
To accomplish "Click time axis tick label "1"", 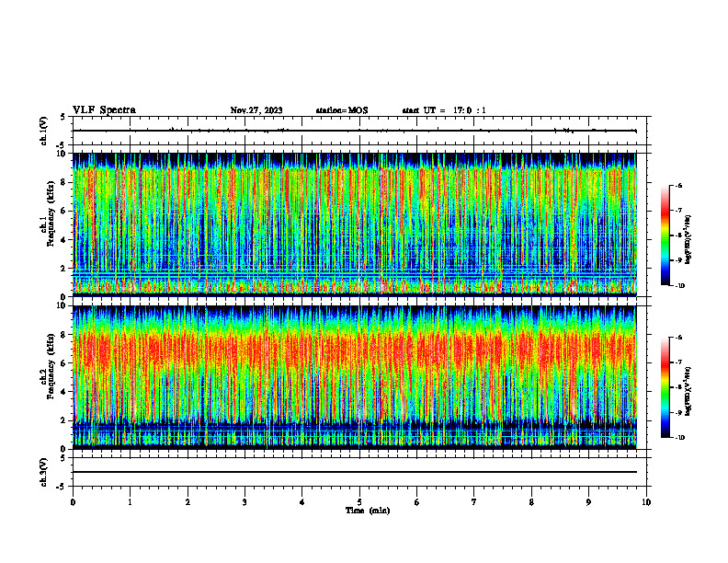I will click(x=130, y=502).
